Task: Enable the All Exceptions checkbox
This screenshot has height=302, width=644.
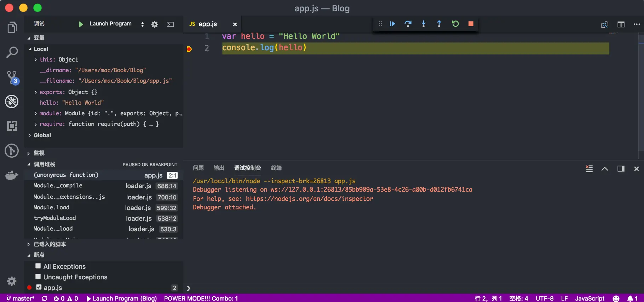Action: tap(38, 266)
